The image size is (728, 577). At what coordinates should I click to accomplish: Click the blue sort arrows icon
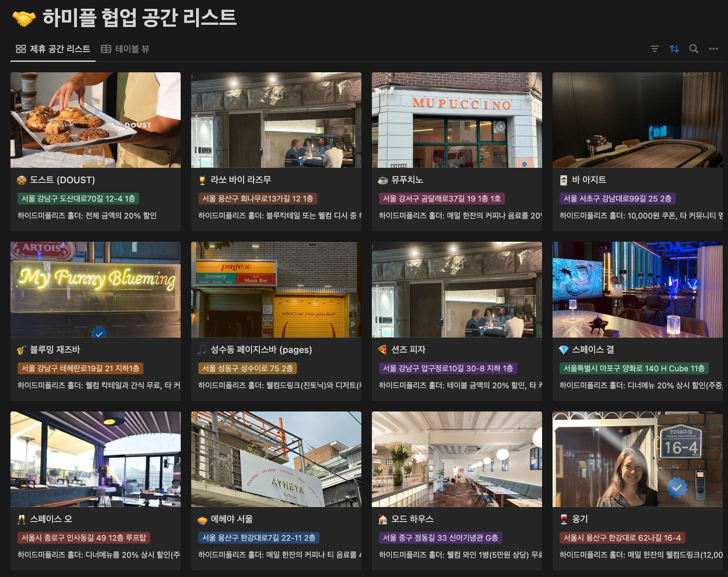[674, 49]
